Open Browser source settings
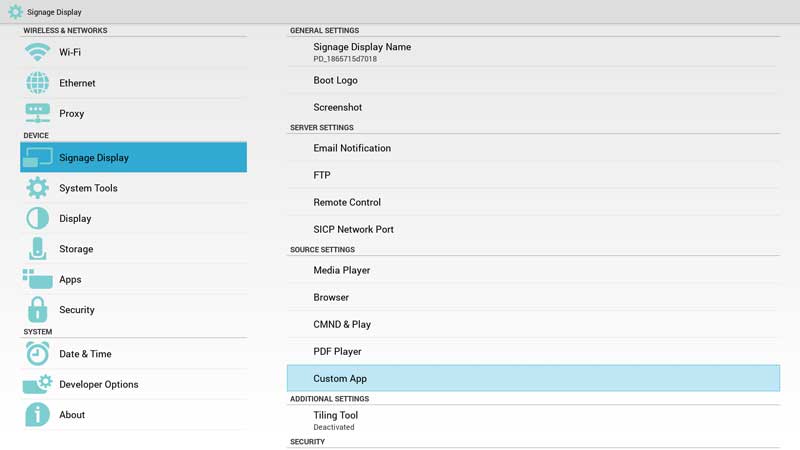Viewport: 800px width, 450px height. 533,297
